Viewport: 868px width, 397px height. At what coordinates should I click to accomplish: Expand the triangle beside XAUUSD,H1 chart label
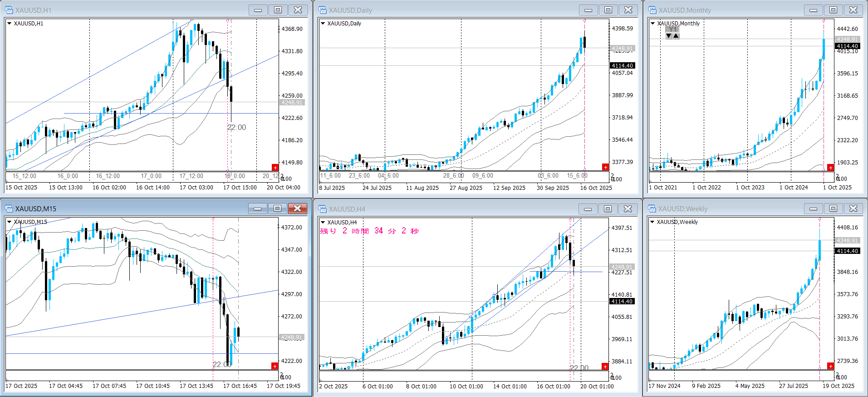coord(9,24)
